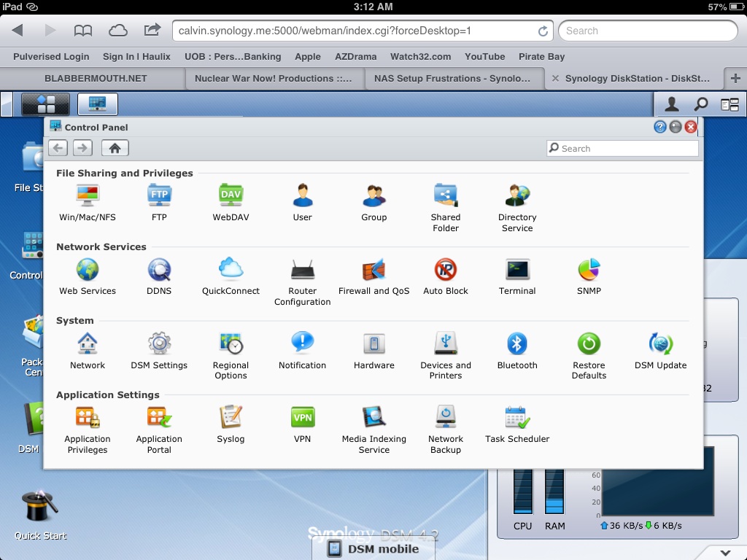Switch to NAS Setup Frustrations tab
Viewport: 747px width, 560px height.
click(x=452, y=79)
